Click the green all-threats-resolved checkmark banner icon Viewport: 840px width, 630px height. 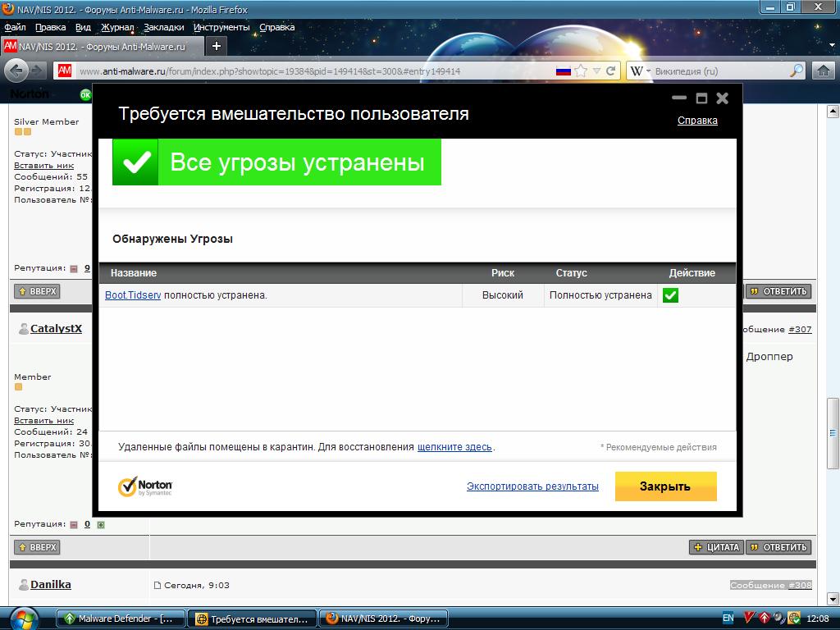click(135, 162)
